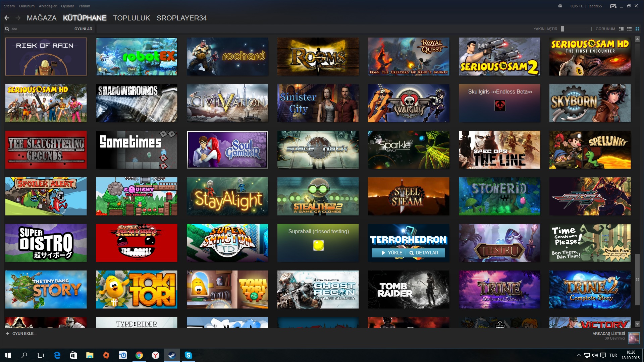The height and width of the screenshot is (362, 644).
Task: Open Yandex browser from the taskbar
Action: pyautogui.click(x=156, y=355)
